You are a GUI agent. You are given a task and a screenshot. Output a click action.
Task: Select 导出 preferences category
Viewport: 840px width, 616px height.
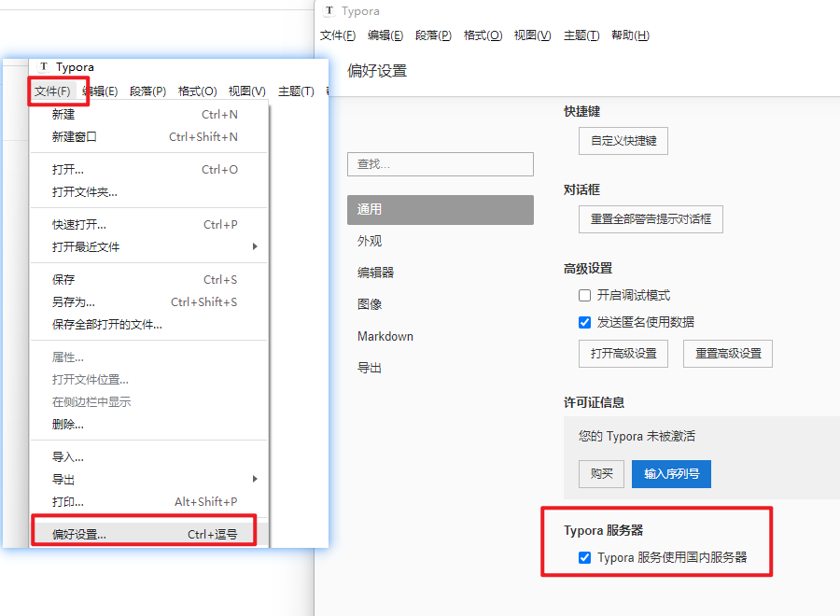(x=441, y=368)
